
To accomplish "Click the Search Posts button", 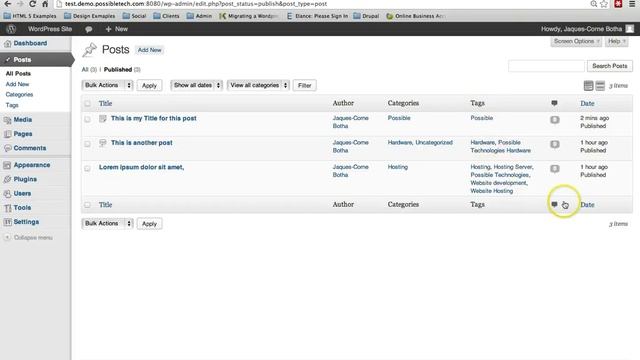I will point(610,66).
